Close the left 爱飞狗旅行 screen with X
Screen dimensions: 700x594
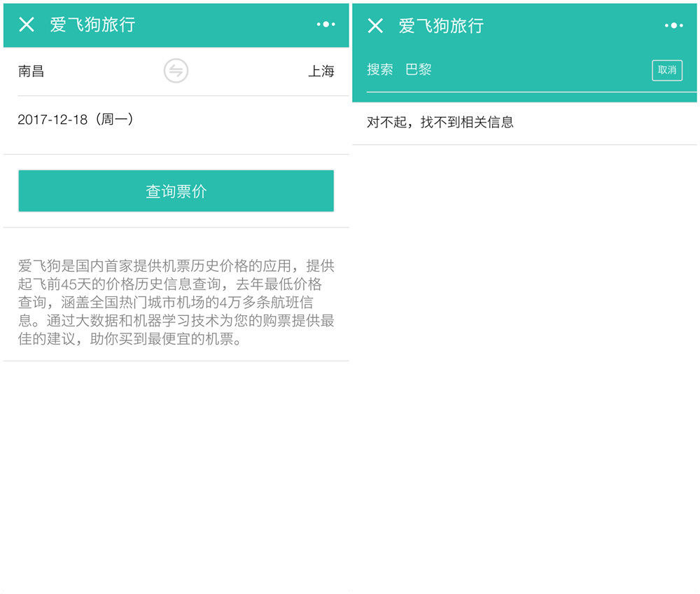pos(27,25)
